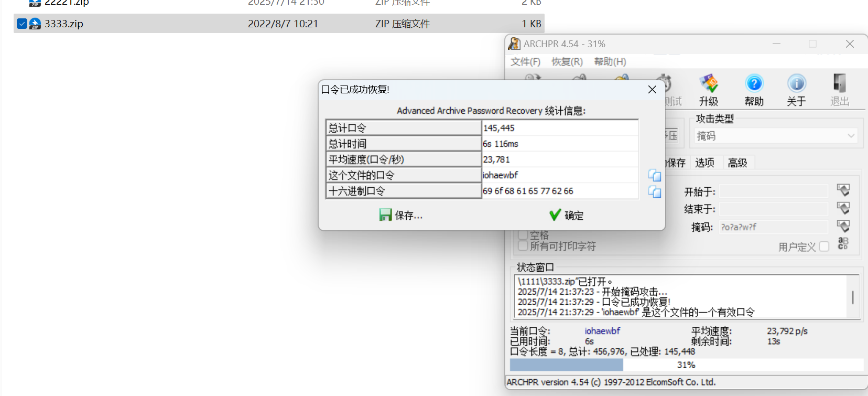Click the log line 开始掩码攻击
Viewport: 868px width, 396px height.
click(x=592, y=292)
